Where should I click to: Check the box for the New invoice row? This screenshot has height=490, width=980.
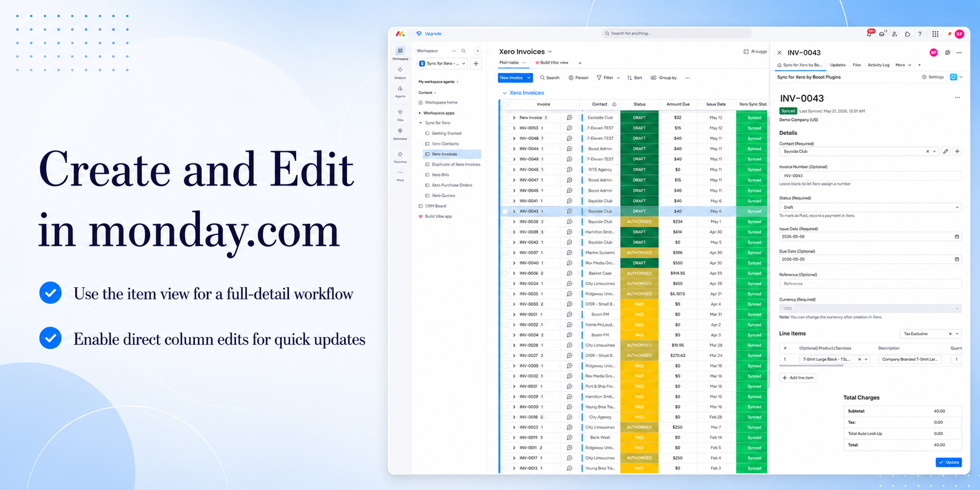coord(505,118)
